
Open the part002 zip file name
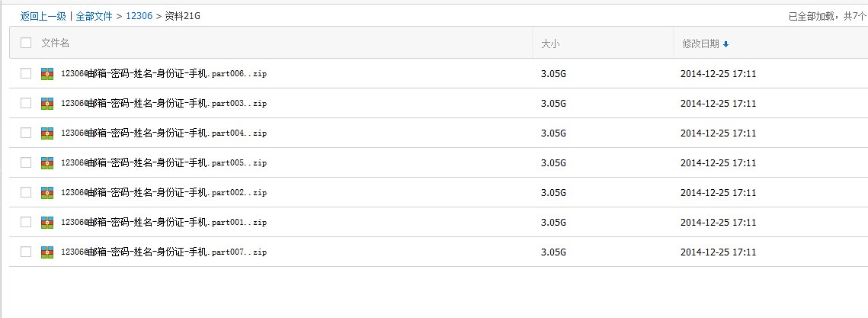(x=164, y=192)
